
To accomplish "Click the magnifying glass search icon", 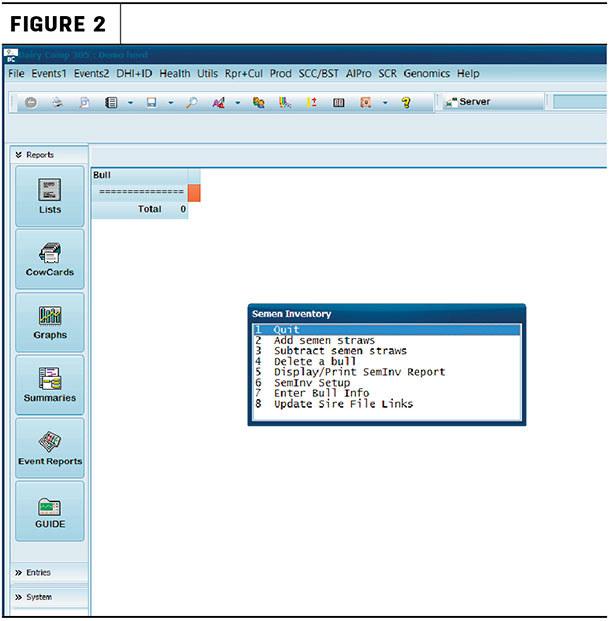I will [x=192, y=103].
